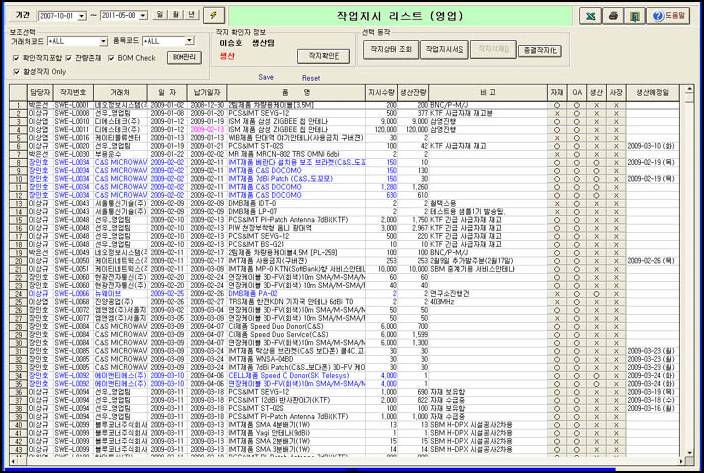Click the 거래처 column header

point(120,92)
